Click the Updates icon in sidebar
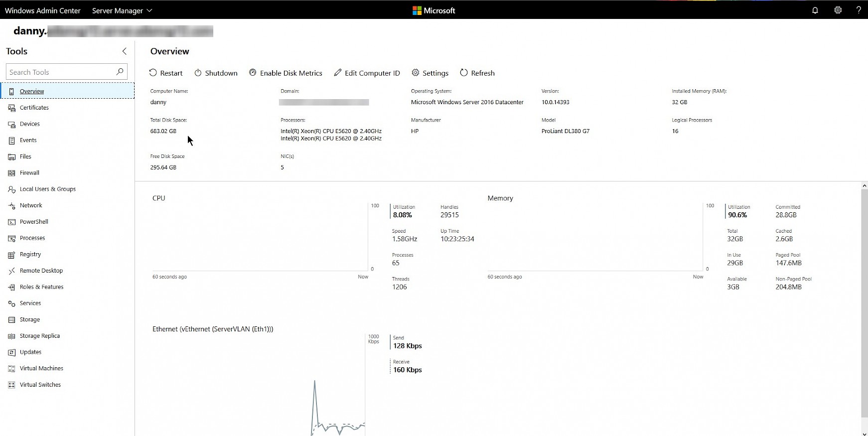Image resolution: width=868 pixels, height=436 pixels. [11, 352]
